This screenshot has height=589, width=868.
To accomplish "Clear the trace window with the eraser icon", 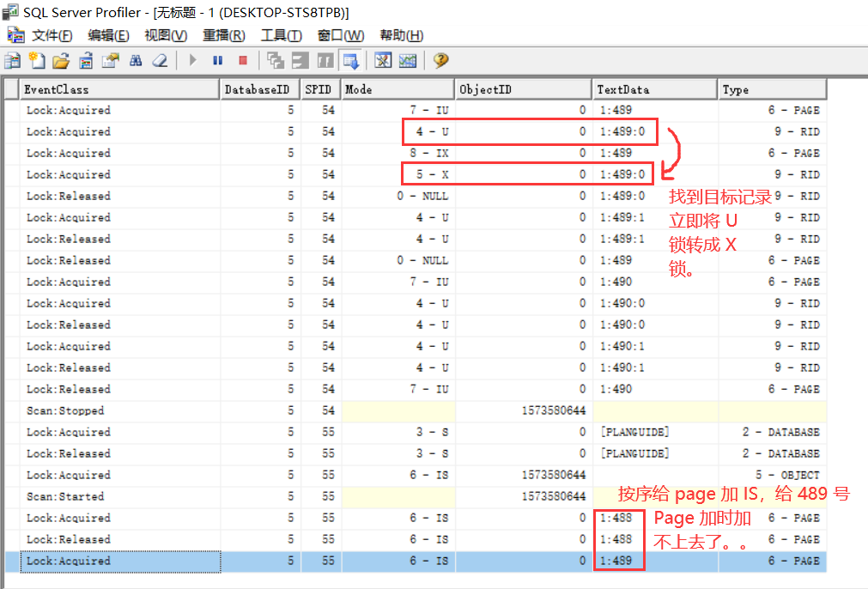I will coord(160,61).
